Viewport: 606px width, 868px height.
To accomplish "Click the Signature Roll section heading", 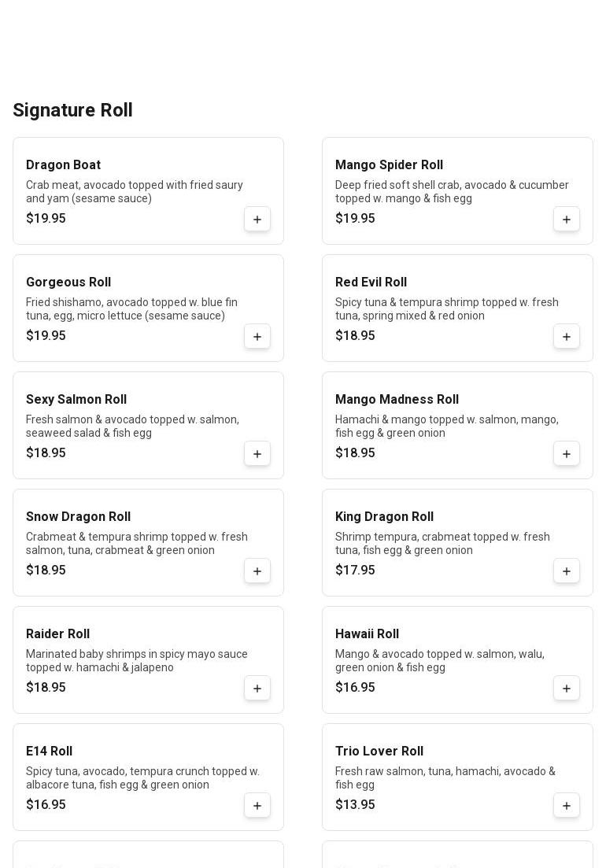I will click(72, 110).
